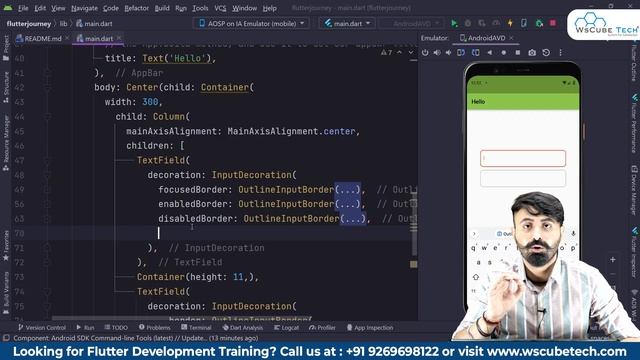The width and height of the screenshot is (640, 360).
Task: Open emulator snapshots clock icon
Action: [x=546, y=53]
